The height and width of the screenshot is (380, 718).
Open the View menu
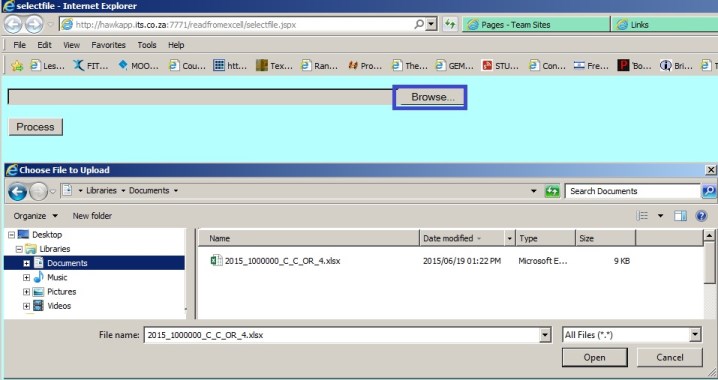click(x=71, y=45)
